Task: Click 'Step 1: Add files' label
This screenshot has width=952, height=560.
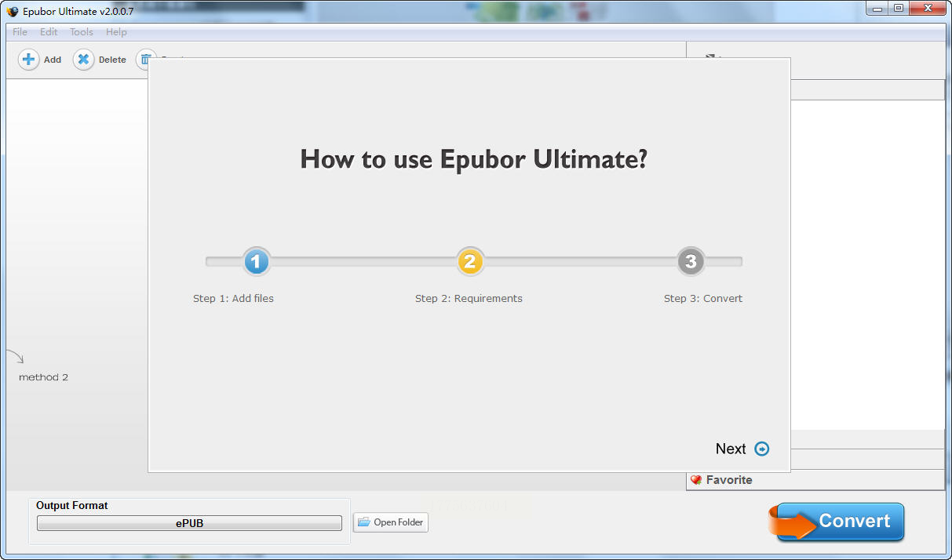Action: point(233,298)
